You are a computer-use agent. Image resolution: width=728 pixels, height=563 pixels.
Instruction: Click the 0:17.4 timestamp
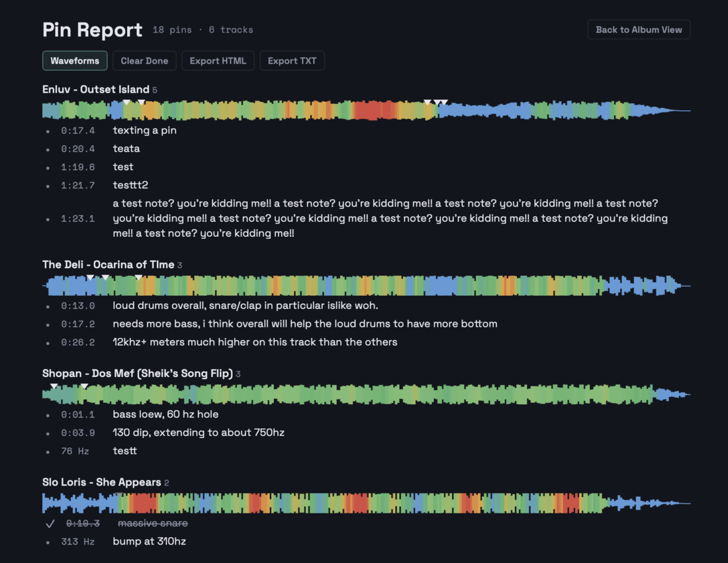78,131
